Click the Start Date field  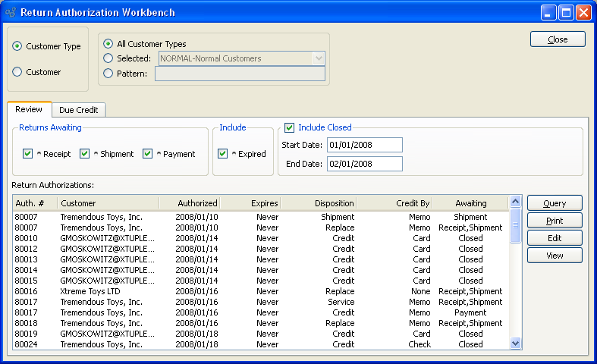(x=364, y=145)
